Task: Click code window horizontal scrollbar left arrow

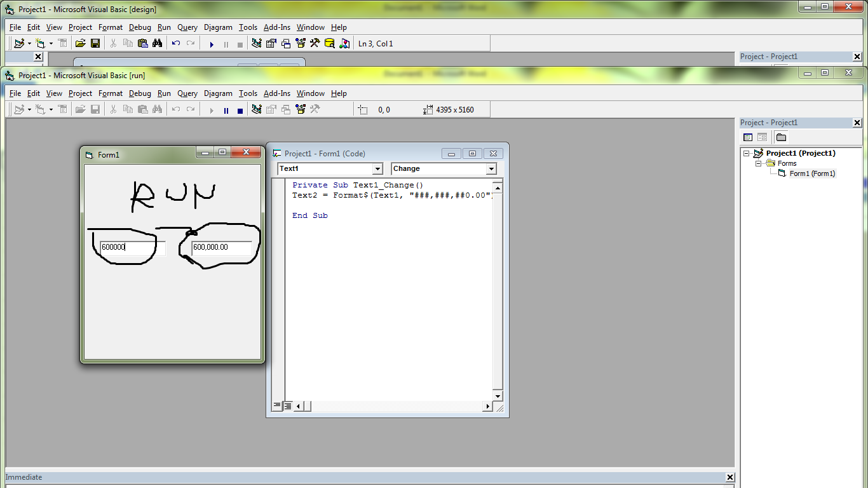Action: [298, 406]
